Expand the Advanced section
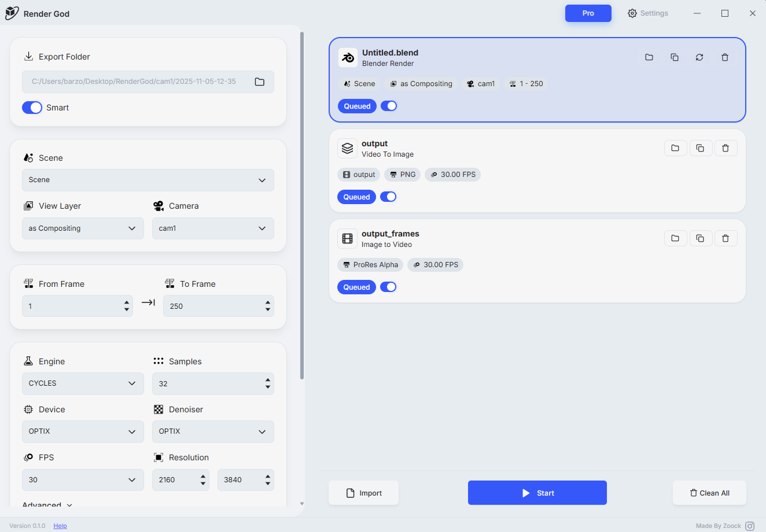The width and height of the screenshot is (766, 532). click(46, 505)
